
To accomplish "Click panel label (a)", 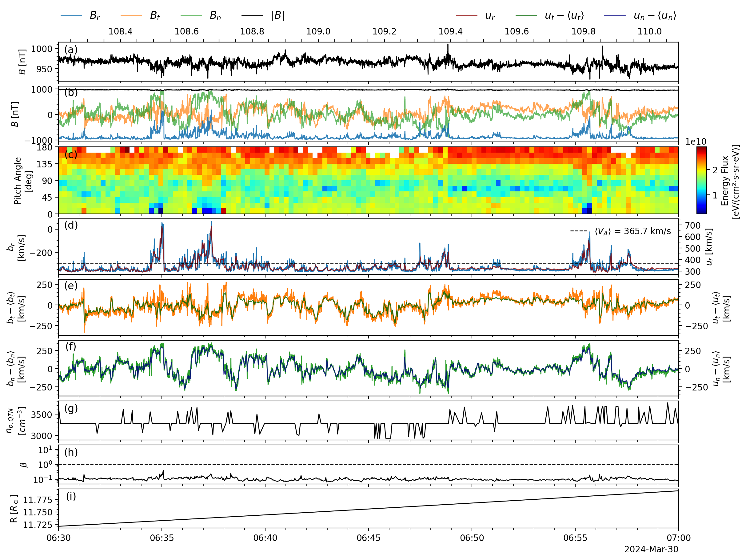I will click(x=71, y=50).
